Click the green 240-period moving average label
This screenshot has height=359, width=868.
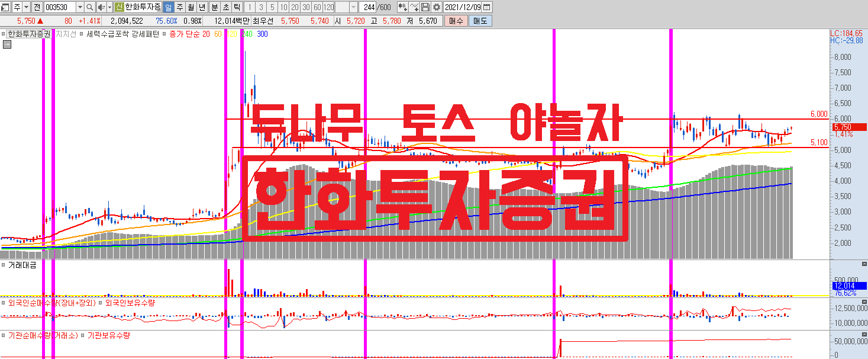pos(248,34)
